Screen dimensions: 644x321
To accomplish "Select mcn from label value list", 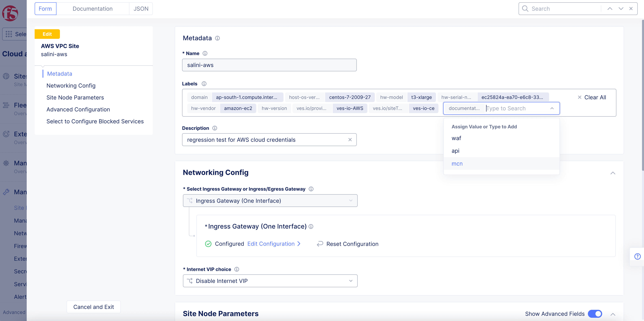I will pos(501,164).
